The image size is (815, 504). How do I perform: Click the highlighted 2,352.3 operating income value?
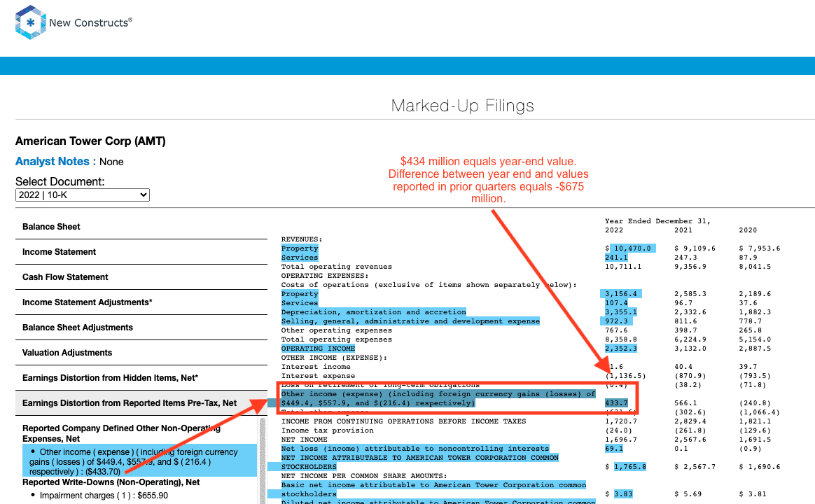(620, 349)
